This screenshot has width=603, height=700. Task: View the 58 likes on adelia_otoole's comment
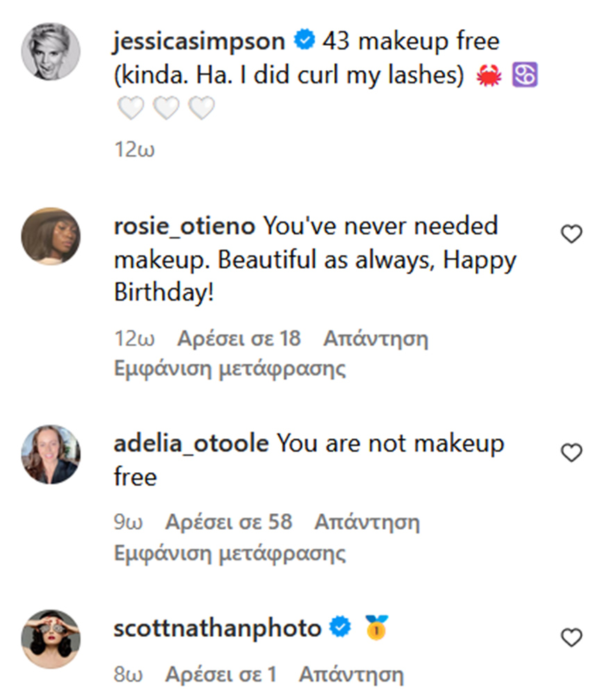229,522
